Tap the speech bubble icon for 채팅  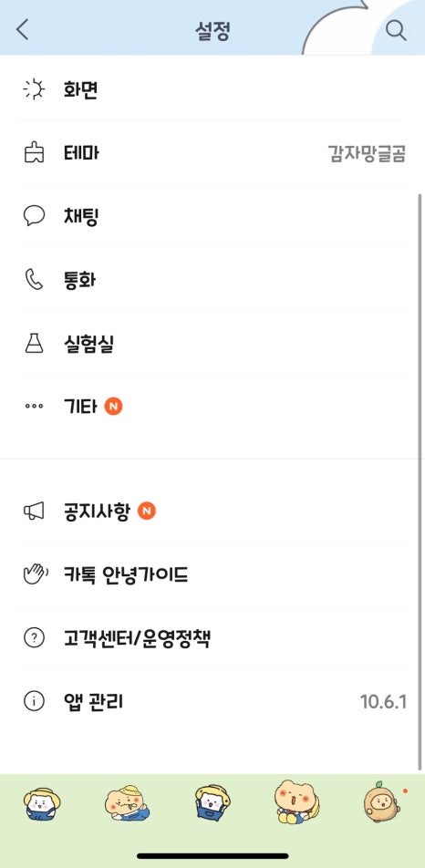tap(34, 216)
